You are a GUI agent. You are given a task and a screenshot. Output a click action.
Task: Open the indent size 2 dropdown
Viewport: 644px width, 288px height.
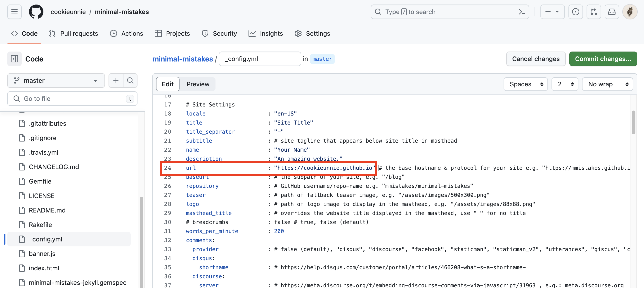tap(565, 84)
